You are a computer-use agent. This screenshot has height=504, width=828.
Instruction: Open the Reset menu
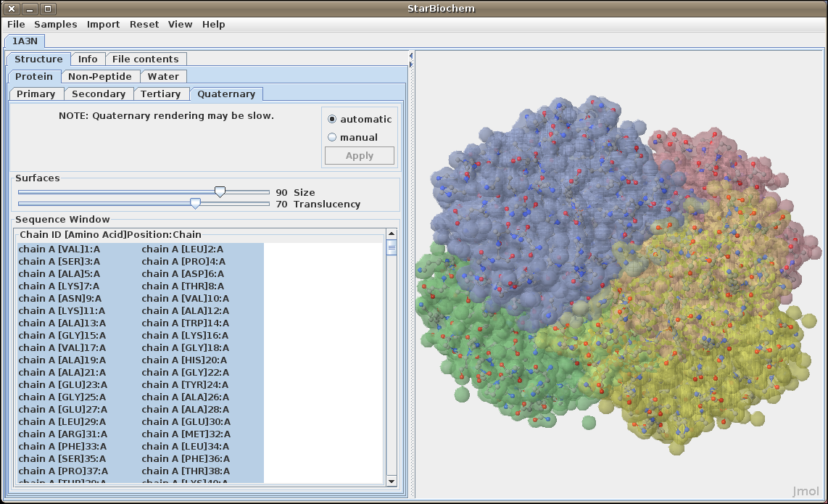(144, 25)
